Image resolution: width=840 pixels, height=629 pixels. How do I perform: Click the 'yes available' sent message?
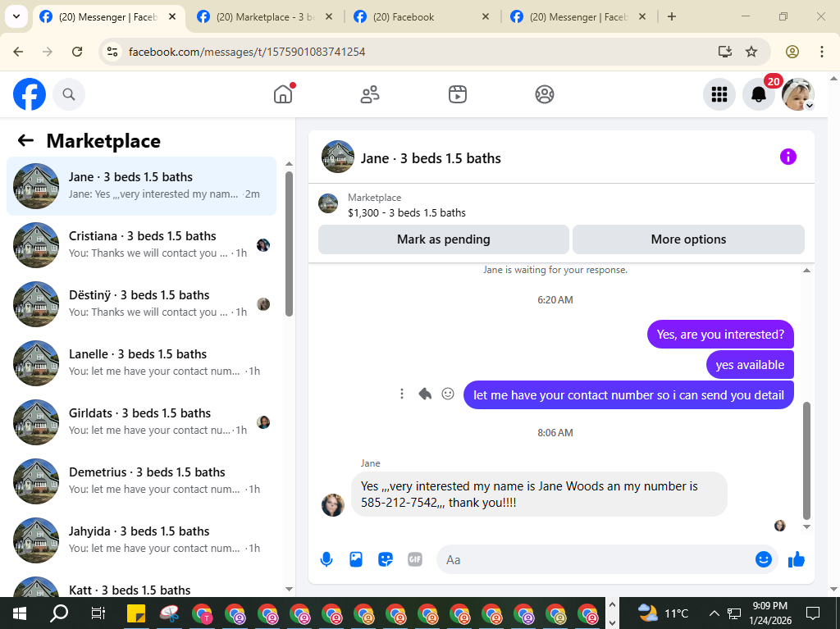tap(750, 365)
